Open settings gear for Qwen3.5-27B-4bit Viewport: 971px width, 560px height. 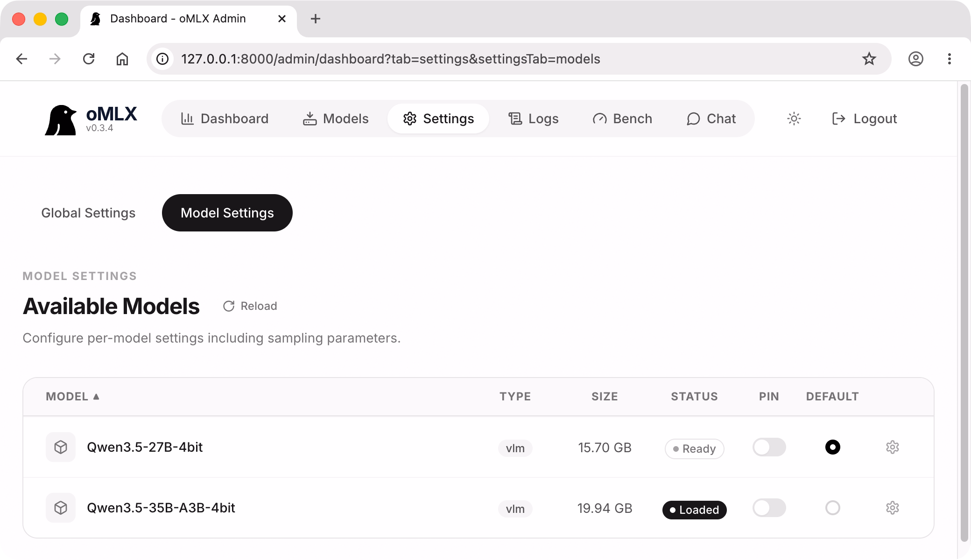click(892, 447)
